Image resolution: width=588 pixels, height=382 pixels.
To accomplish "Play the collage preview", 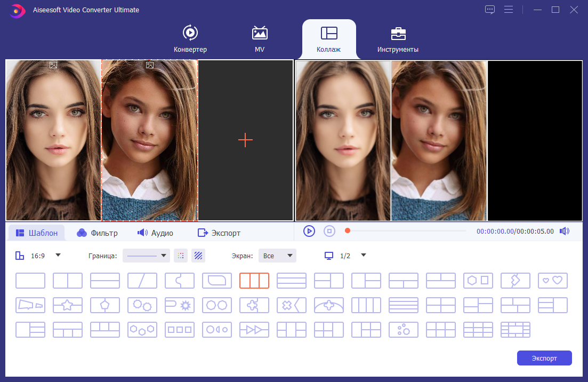I will (309, 231).
